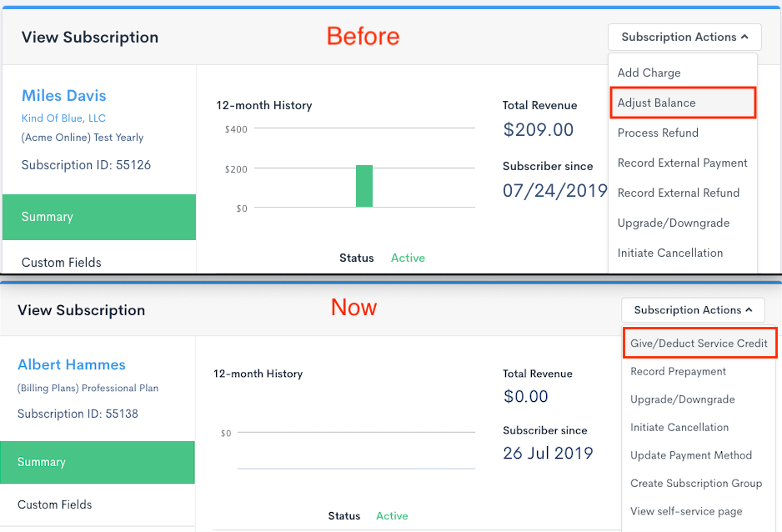Open Albert Hammes customer link

(x=72, y=365)
